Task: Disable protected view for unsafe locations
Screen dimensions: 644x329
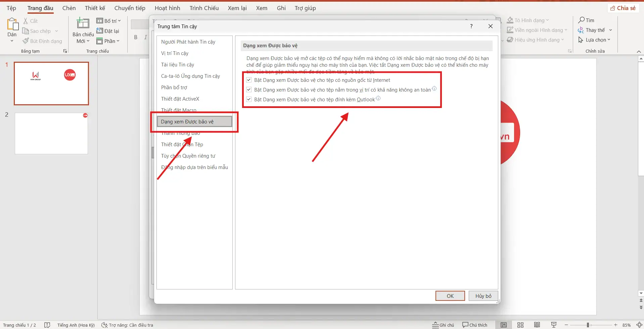Action: click(x=248, y=90)
